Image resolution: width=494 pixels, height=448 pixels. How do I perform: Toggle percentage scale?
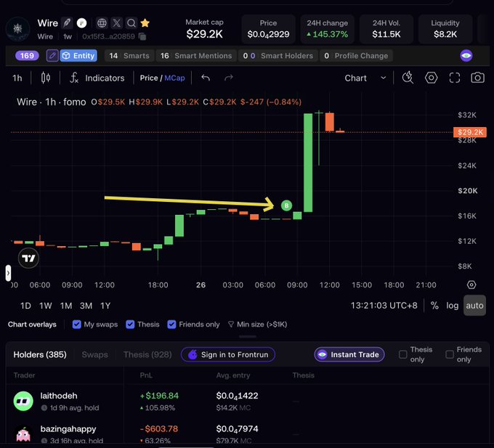pyautogui.click(x=434, y=306)
